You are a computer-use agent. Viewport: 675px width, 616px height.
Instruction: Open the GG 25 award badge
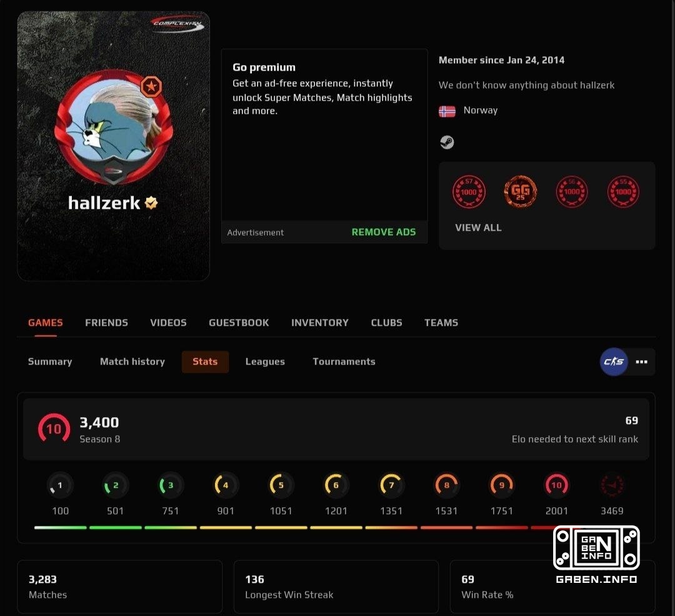[x=521, y=192]
